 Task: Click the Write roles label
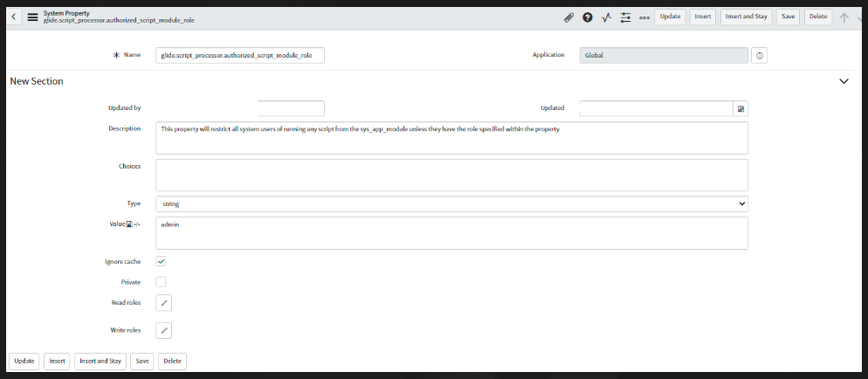[126, 330]
